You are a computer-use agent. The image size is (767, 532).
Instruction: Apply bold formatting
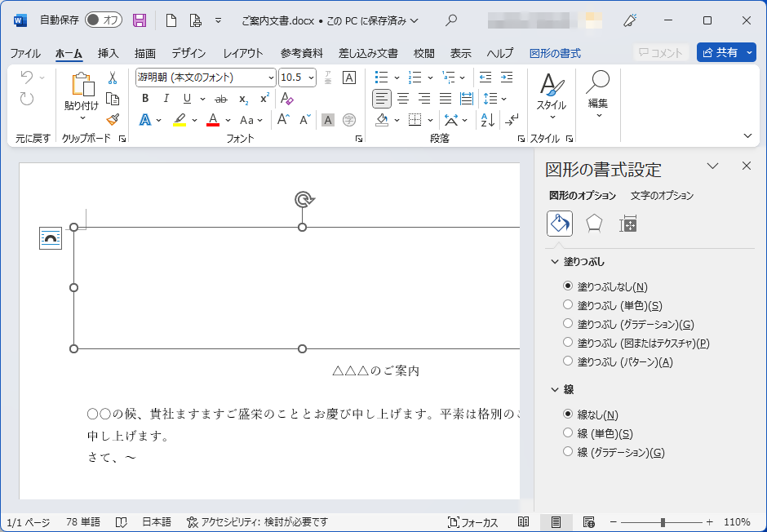pos(144,99)
